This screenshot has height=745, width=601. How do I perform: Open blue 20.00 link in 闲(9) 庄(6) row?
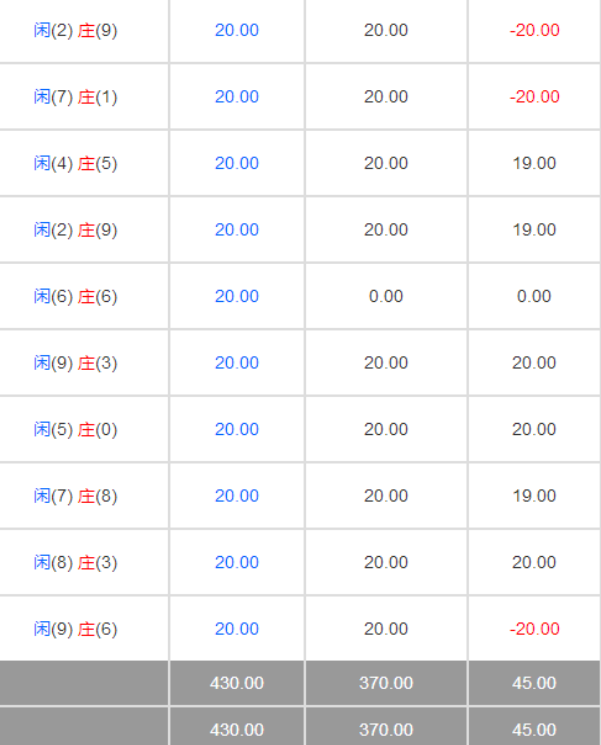pyautogui.click(x=237, y=629)
